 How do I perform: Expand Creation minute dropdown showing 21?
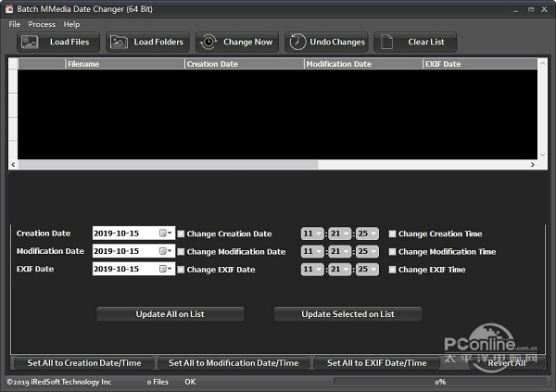[x=340, y=234]
